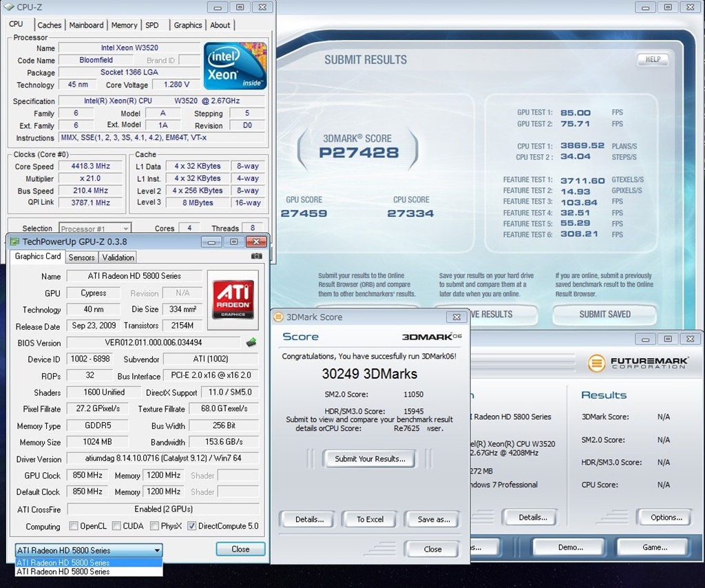Image resolution: width=705 pixels, height=588 pixels.
Task: Click HELP button in 3DMark Vantage
Action: (x=653, y=59)
